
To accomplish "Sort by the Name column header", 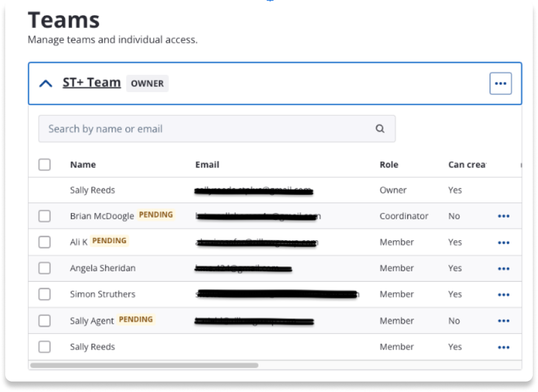I will pyautogui.click(x=83, y=164).
